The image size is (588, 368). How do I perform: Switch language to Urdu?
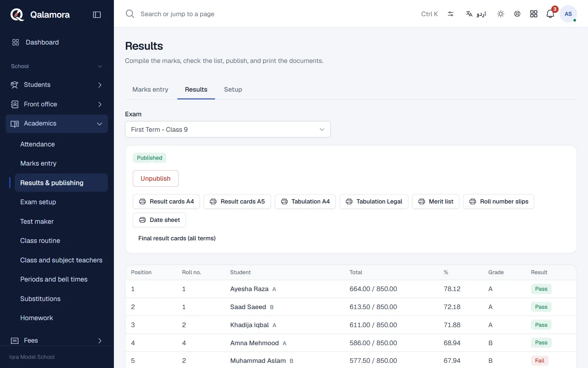point(476,14)
